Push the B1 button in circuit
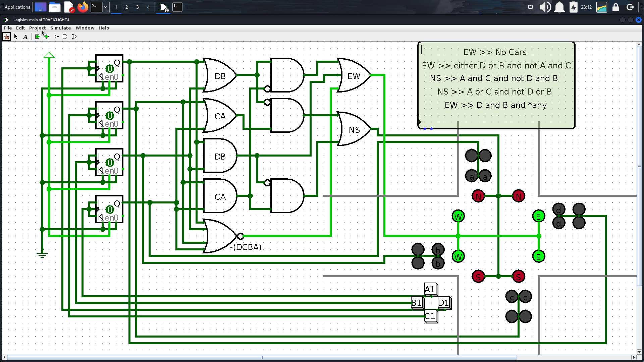The width and height of the screenshot is (644, 362). (x=418, y=303)
